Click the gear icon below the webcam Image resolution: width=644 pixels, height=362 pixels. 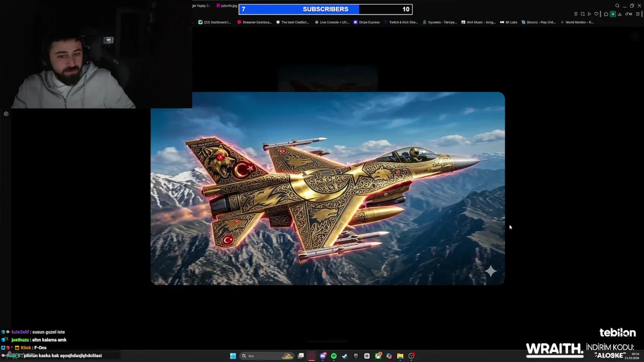tap(6, 114)
